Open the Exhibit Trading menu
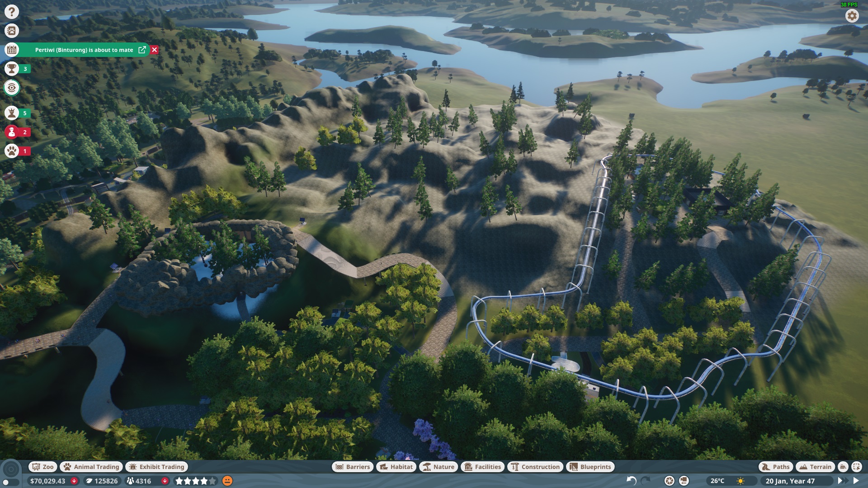Image resolution: width=868 pixels, height=488 pixels. click(156, 467)
